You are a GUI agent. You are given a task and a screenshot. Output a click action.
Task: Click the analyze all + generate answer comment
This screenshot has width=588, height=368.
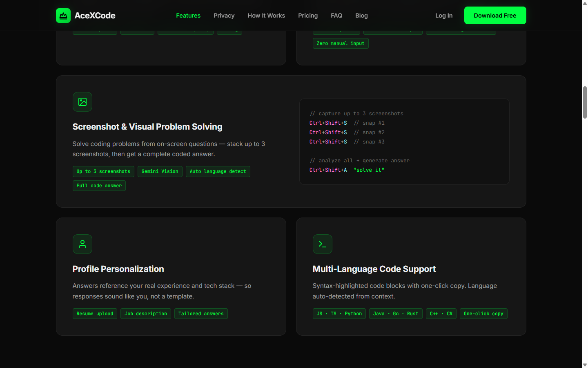pyautogui.click(x=360, y=161)
